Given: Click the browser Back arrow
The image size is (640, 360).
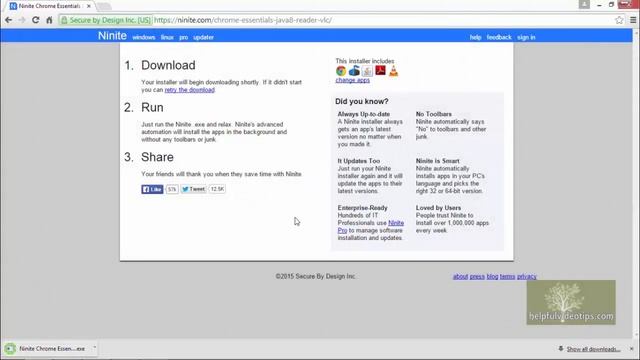Looking at the screenshot, I should [9, 20].
